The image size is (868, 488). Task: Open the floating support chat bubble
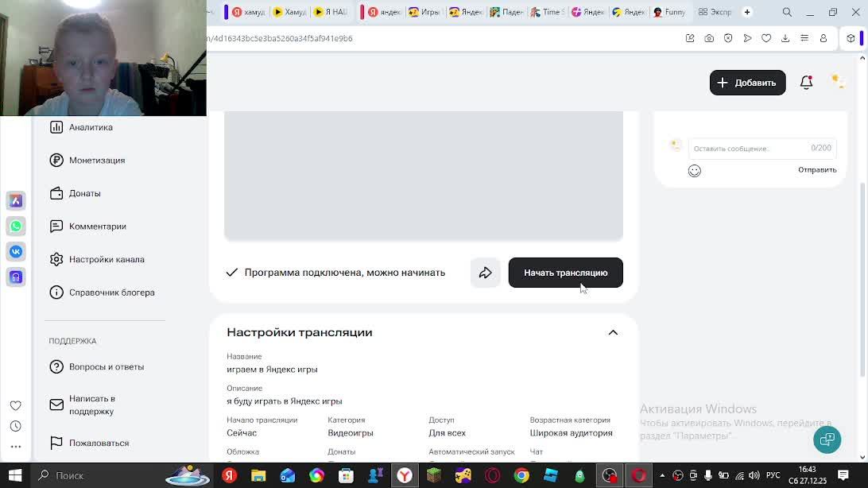827,440
